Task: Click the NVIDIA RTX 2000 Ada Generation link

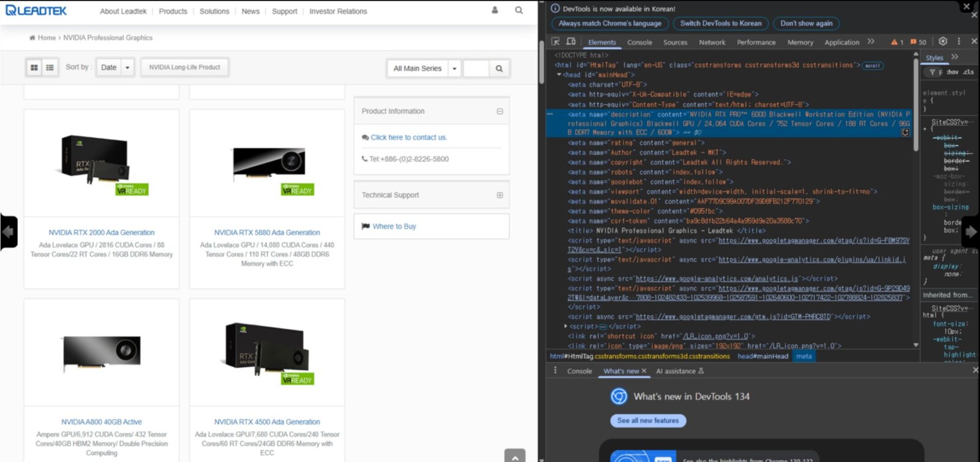Action: (102, 233)
